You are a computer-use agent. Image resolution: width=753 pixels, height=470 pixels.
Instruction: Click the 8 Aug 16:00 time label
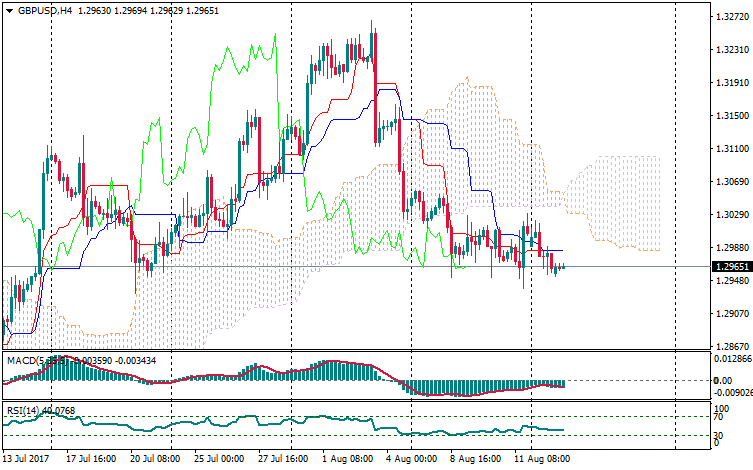tap(477, 460)
